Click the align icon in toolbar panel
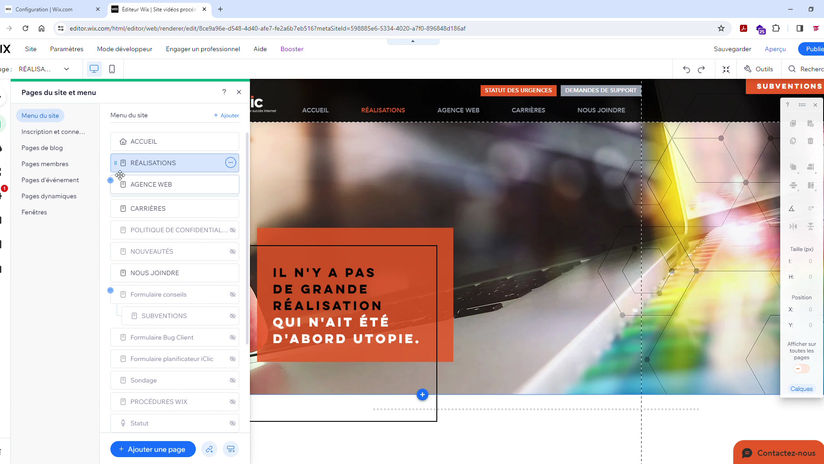This screenshot has height=464, width=824. point(810,167)
